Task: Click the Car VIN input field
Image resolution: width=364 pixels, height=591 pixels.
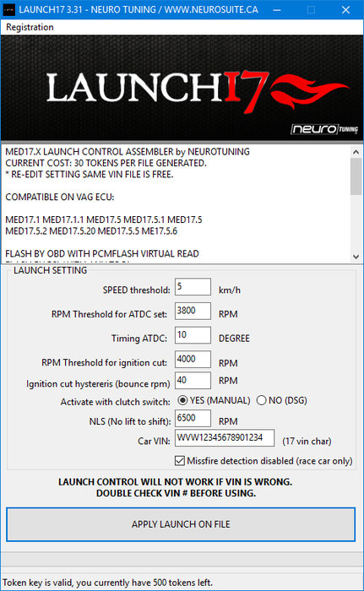Action: pos(225,438)
